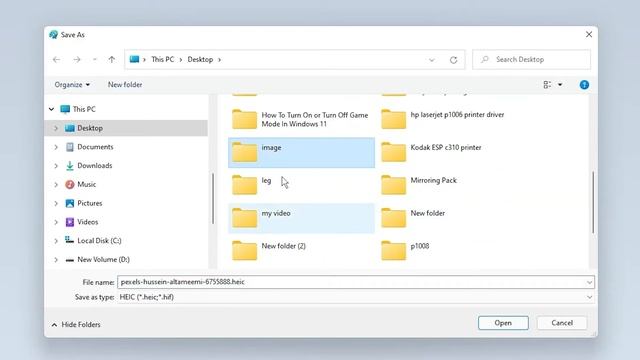Viewport: 640px width, 360px height.
Task: Select the leg folder
Action: tap(301, 185)
